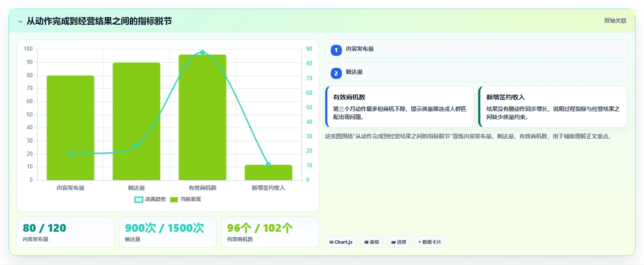Screen dimensions: 644x265
Task: Click the title 从动作完成到经营结果之间的指标脱节
Action: 99,21
